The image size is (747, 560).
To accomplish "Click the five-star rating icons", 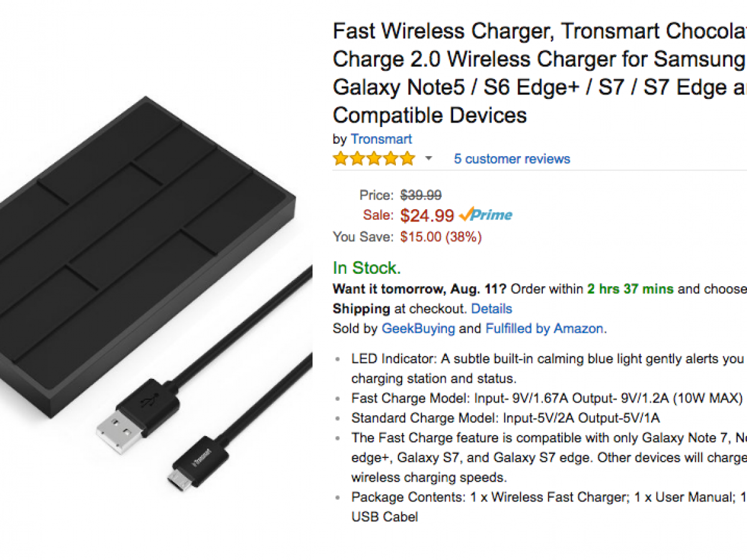I will coord(374,159).
